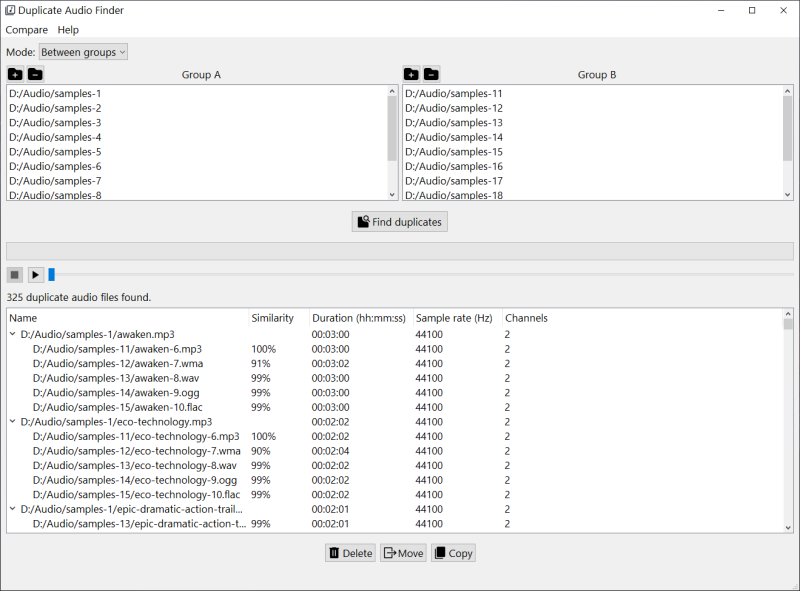Add a folder to Group A

pyautogui.click(x=14, y=74)
